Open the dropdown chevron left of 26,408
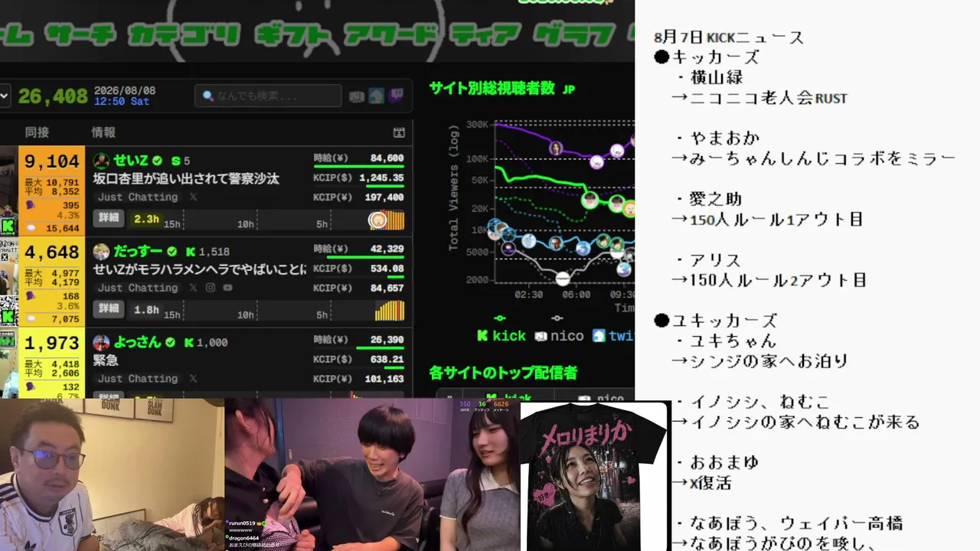Screen dimensions: 980x551 coord(5,96)
